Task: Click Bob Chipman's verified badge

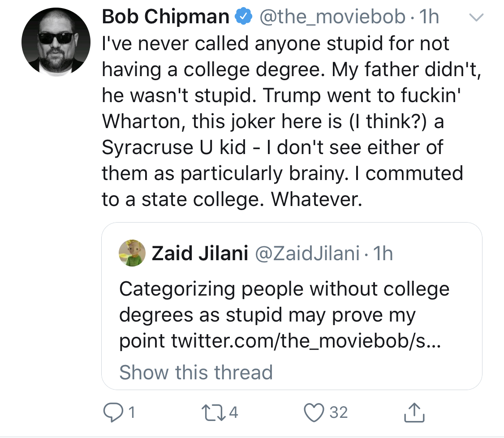Action: click(x=244, y=17)
